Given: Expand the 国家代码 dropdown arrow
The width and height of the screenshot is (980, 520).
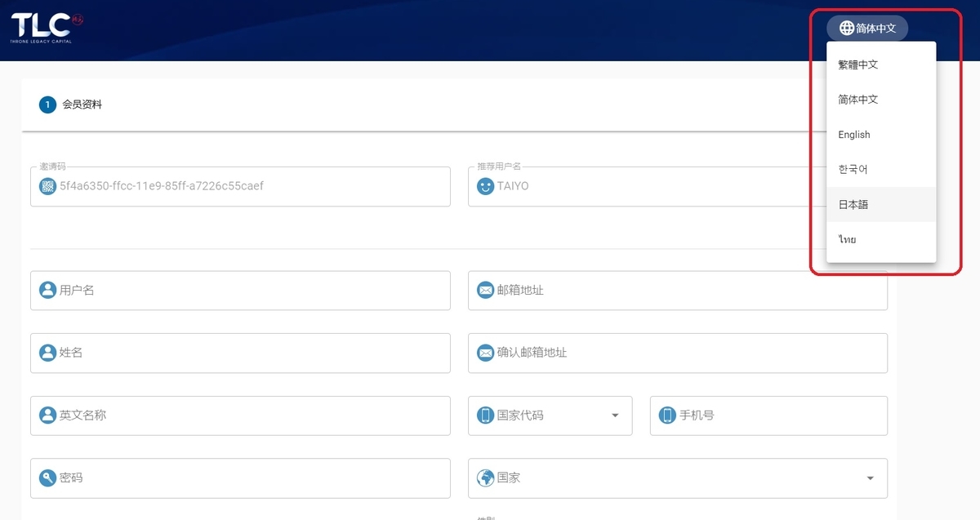Looking at the screenshot, I should (x=615, y=416).
